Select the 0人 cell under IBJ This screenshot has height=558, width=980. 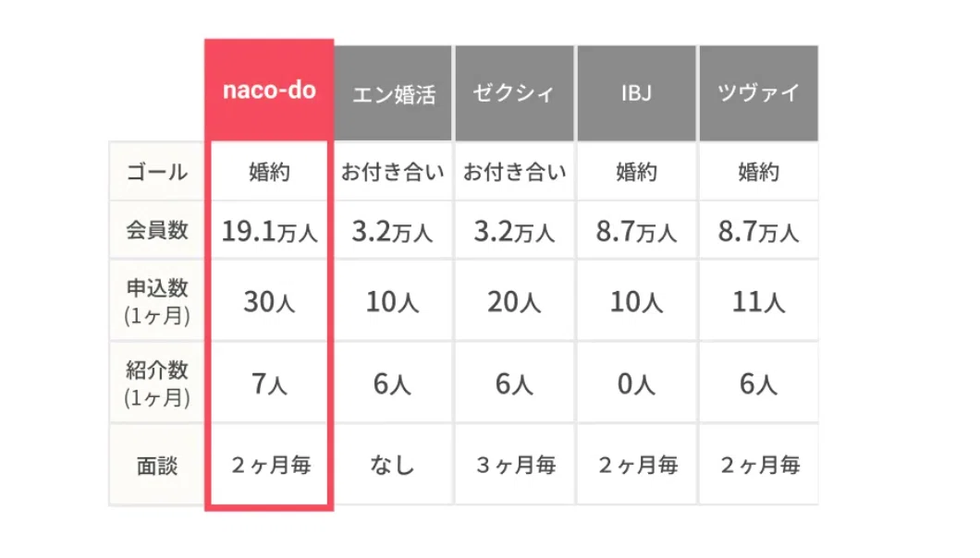click(636, 382)
